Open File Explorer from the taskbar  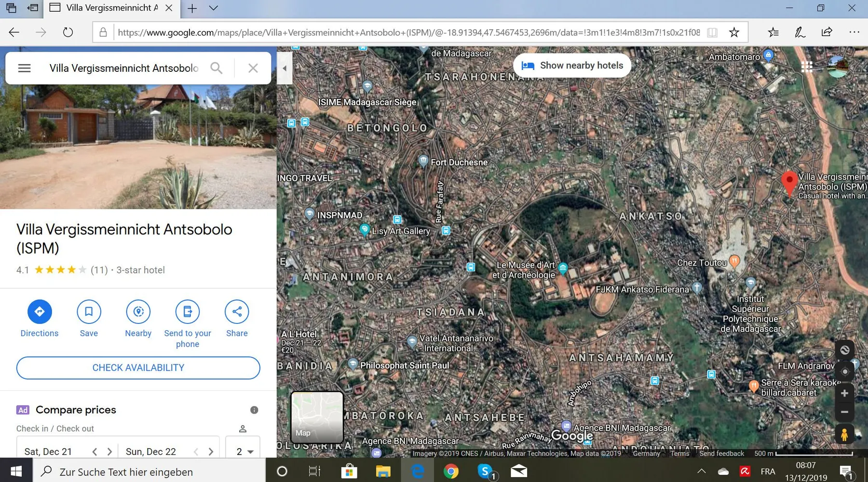(x=383, y=471)
